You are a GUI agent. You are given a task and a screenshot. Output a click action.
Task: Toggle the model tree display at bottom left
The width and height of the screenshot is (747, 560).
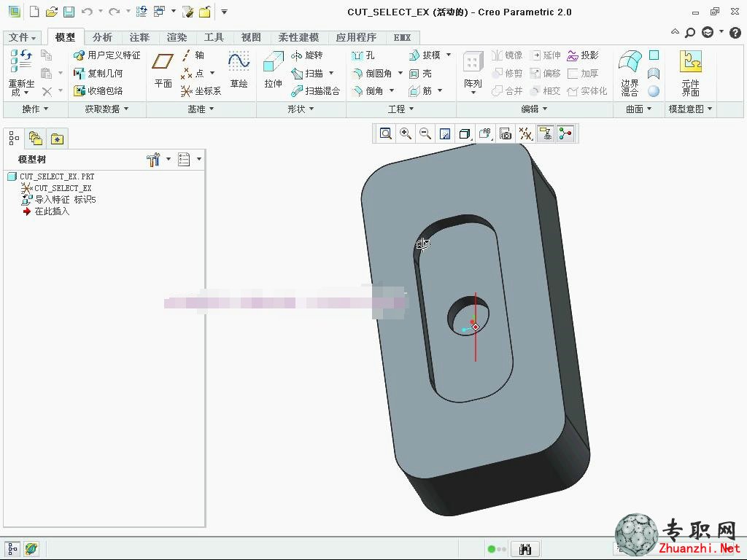point(13,549)
